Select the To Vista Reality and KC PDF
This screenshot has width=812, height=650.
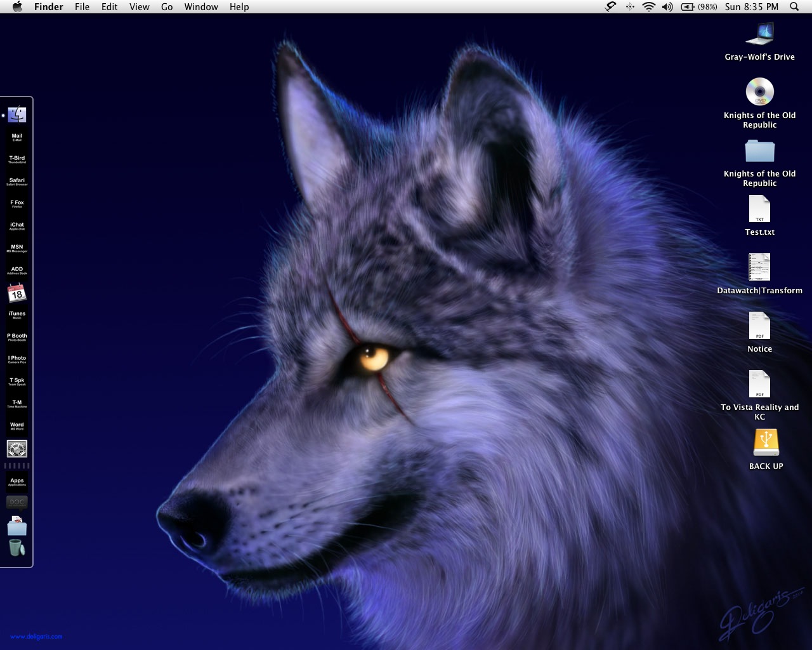[x=759, y=384]
